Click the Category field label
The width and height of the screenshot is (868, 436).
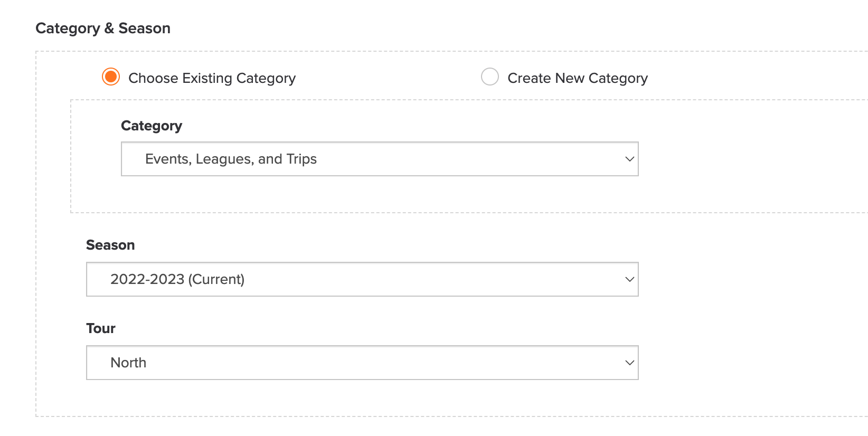pyautogui.click(x=152, y=126)
